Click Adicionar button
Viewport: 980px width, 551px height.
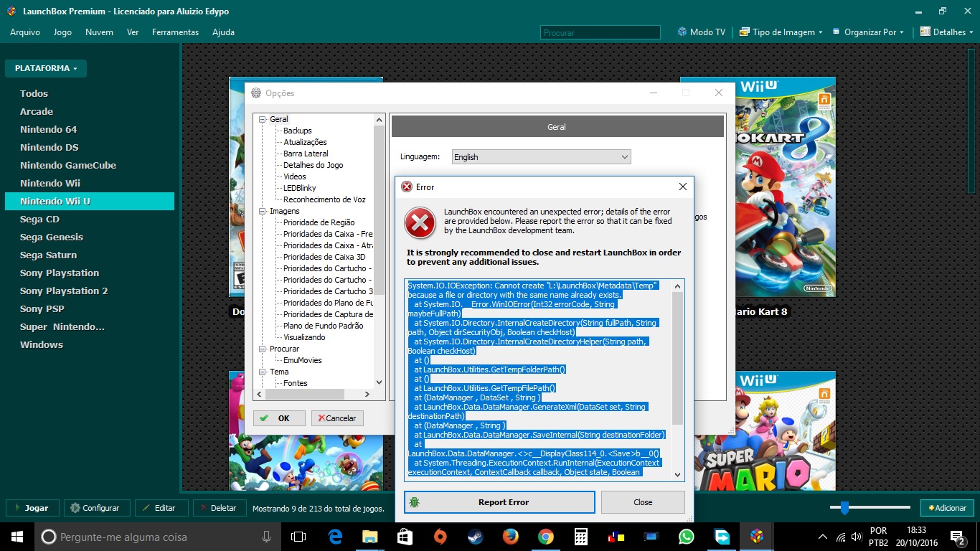(947, 508)
